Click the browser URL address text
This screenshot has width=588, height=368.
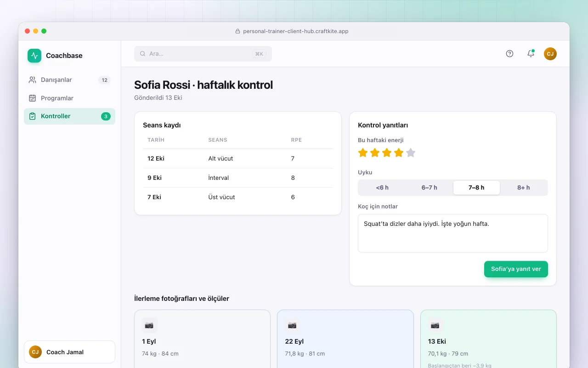click(296, 31)
